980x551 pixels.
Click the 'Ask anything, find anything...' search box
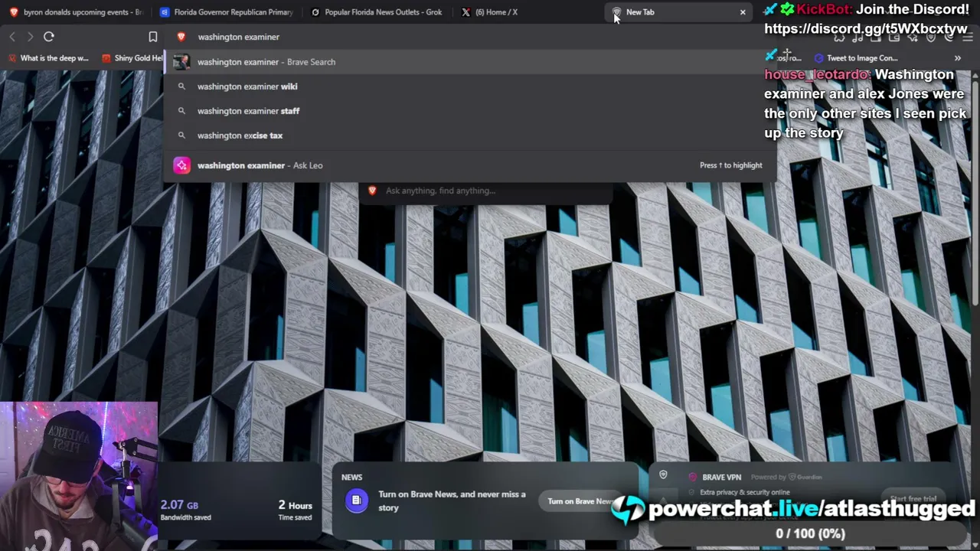click(x=488, y=191)
